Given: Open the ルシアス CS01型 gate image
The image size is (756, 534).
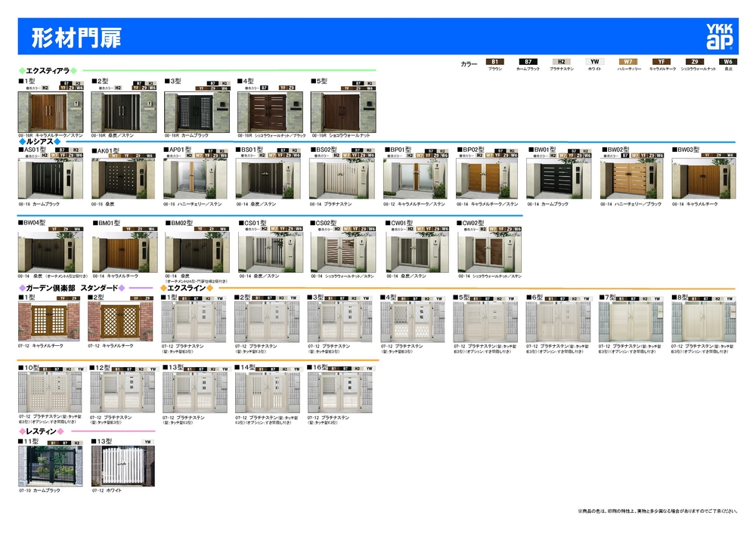Looking at the screenshot, I should click(271, 252).
